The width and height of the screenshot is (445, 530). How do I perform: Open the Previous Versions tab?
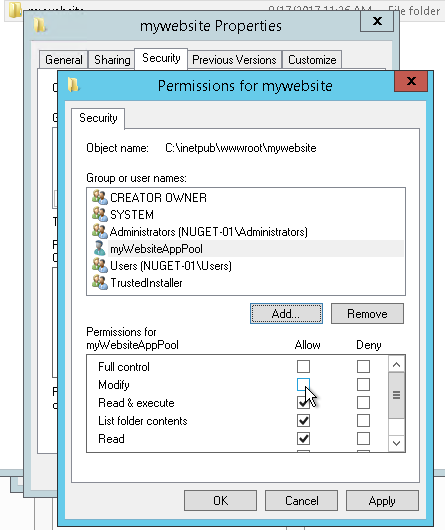tap(234, 60)
